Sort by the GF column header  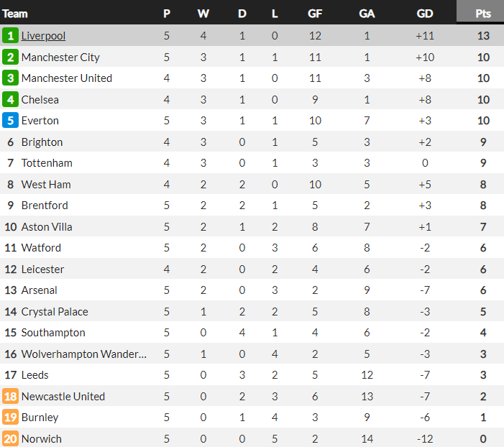pyautogui.click(x=315, y=14)
